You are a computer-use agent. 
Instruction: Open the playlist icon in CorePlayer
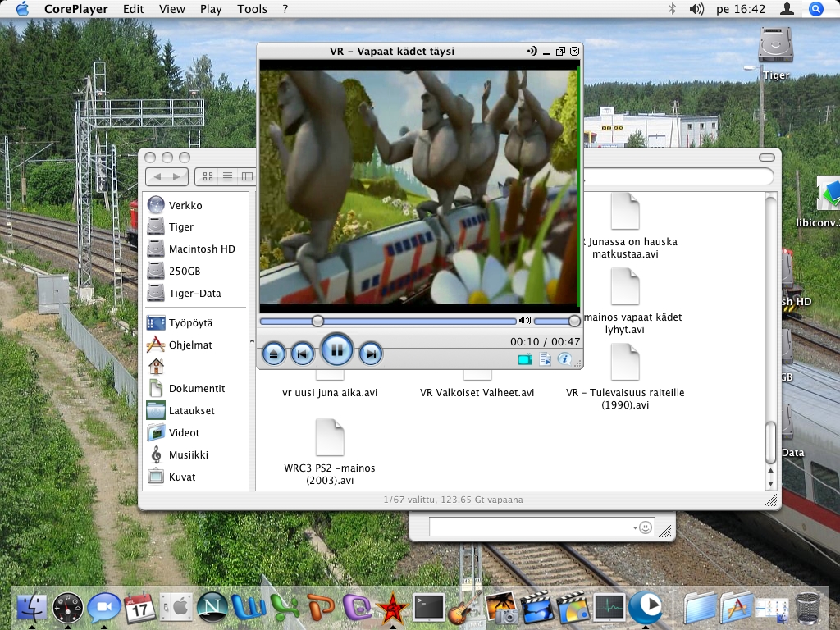coord(545,359)
